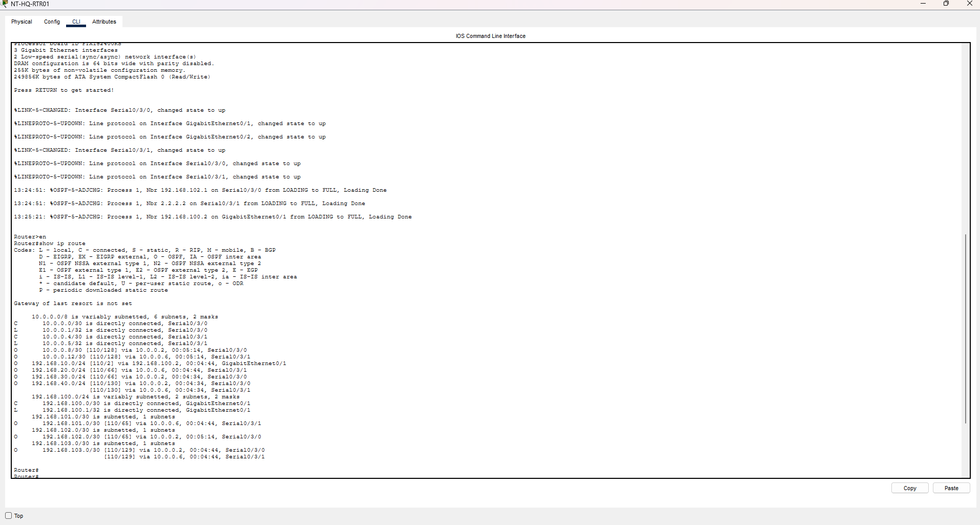Click the scrollbar track above the thumb
This screenshot has width=980, height=525.
966,138
